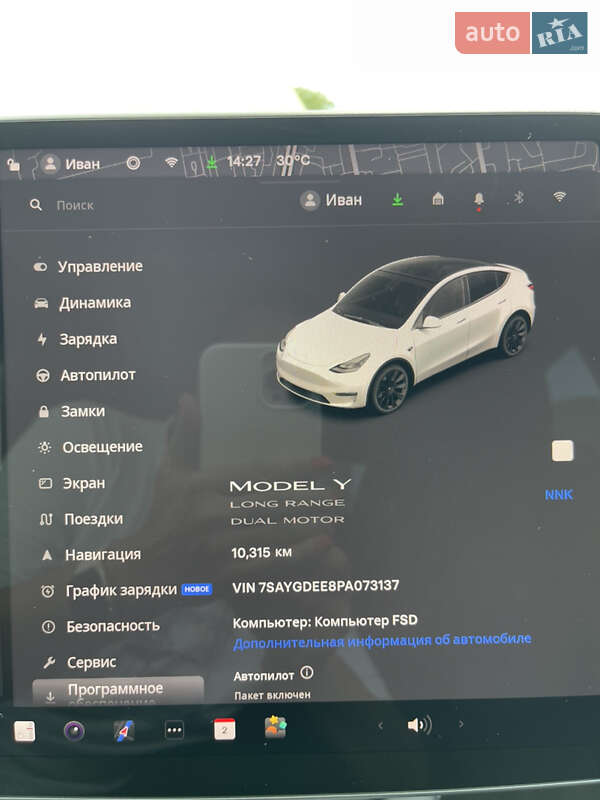This screenshot has width=600, height=800.
Task: Tap the volume speaker icon
Action: coord(419,725)
